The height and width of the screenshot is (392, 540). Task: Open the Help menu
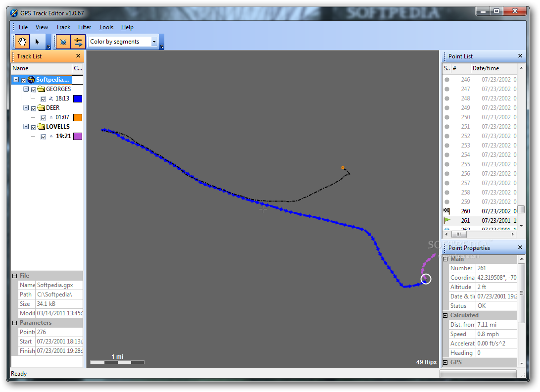127,27
